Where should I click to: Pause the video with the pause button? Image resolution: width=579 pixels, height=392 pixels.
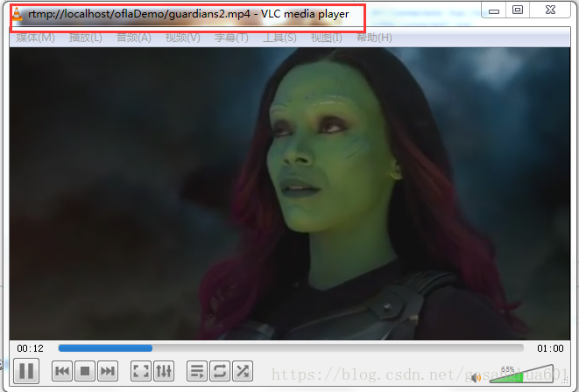[x=26, y=371]
